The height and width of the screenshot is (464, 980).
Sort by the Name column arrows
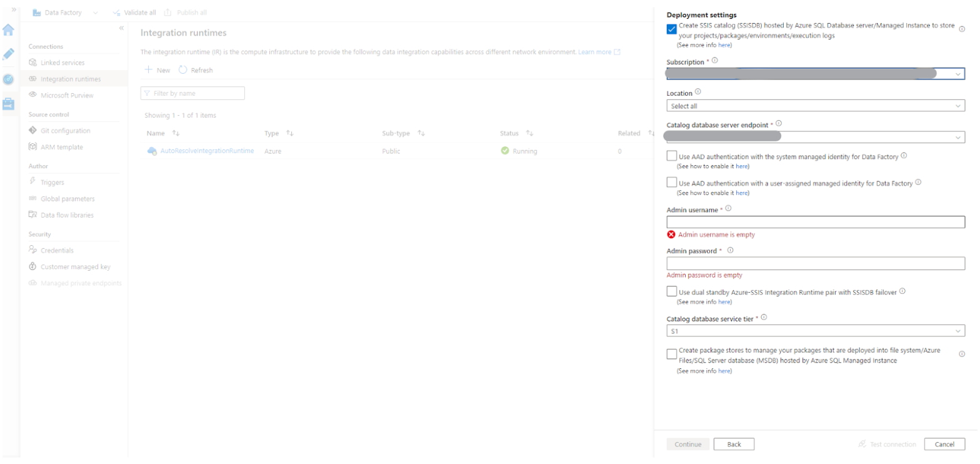click(176, 133)
